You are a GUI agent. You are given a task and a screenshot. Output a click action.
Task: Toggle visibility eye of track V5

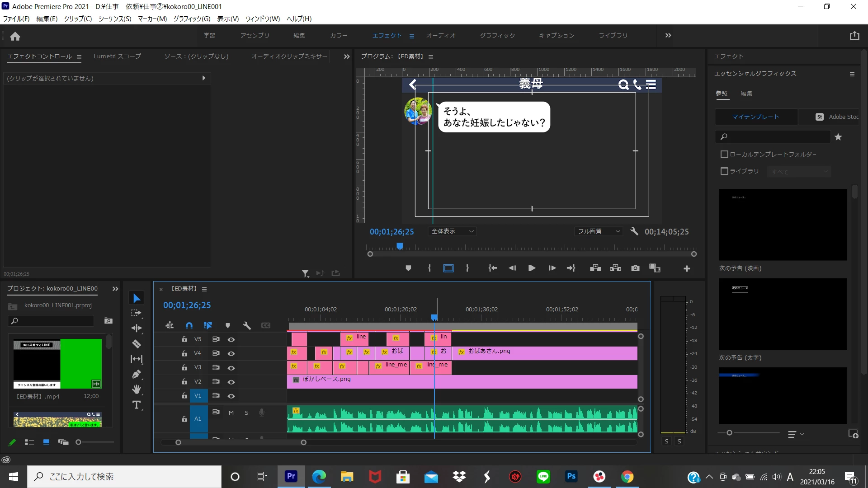point(231,339)
